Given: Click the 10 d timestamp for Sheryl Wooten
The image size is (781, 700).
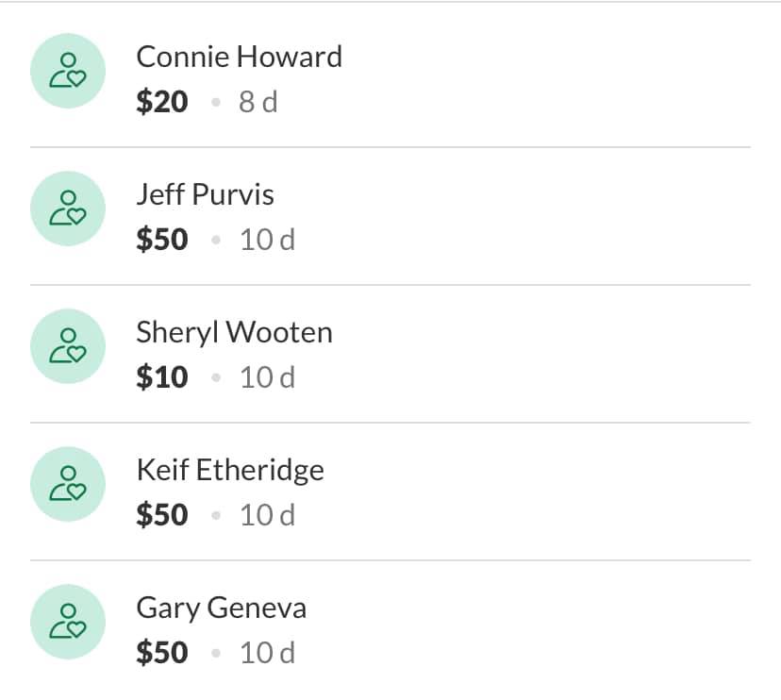Looking at the screenshot, I should click(267, 377).
